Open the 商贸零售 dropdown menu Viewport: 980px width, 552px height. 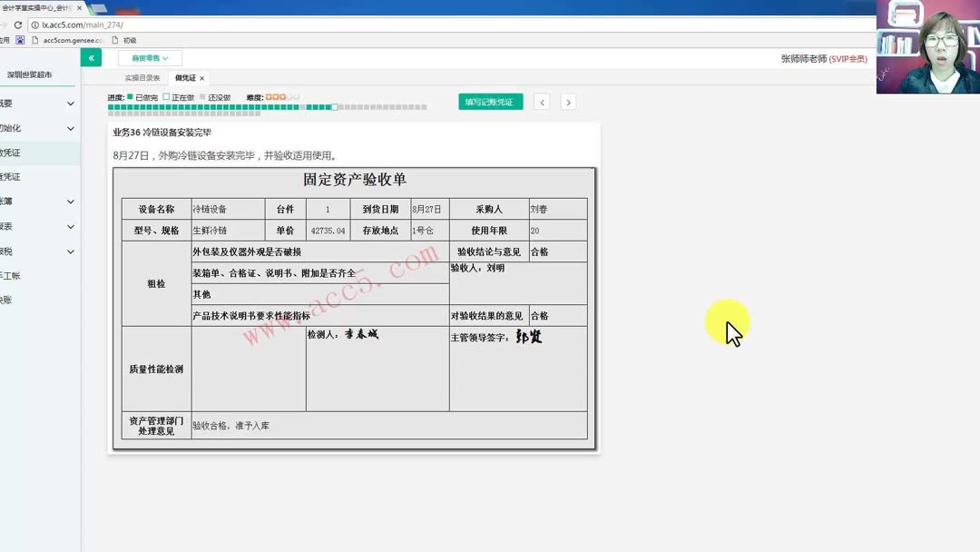pos(148,56)
